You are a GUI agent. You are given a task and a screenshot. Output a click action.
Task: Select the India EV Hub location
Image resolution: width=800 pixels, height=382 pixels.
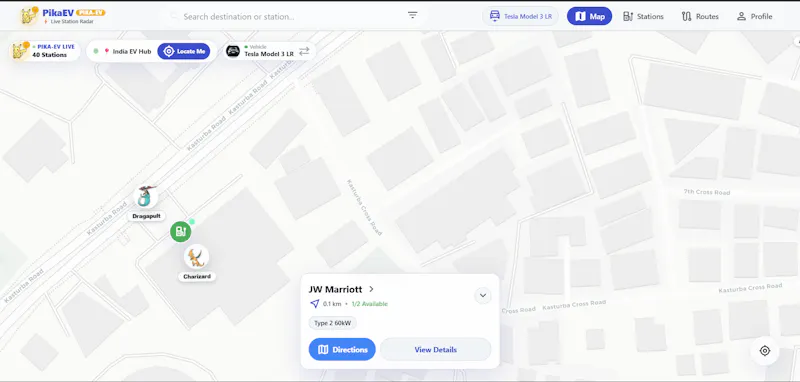coord(127,52)
